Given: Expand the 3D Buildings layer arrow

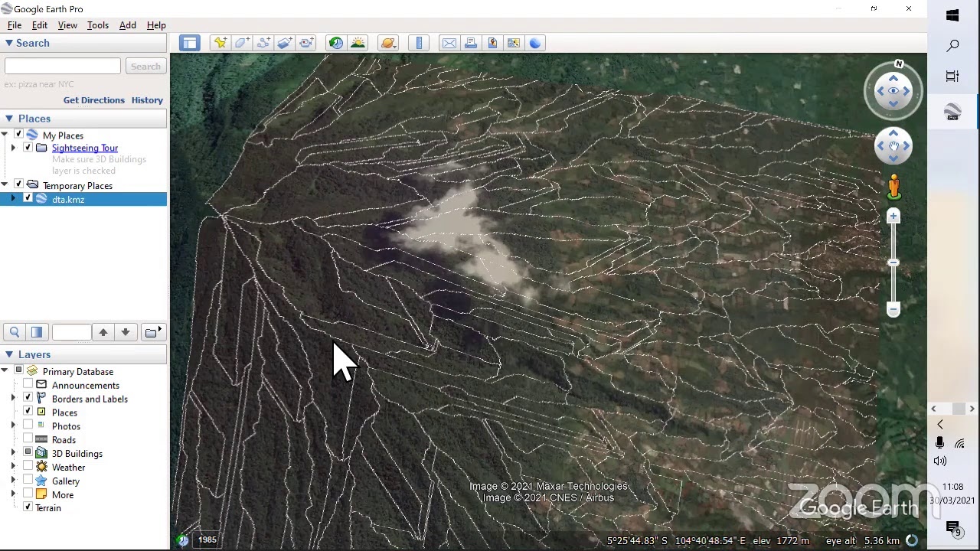Looking at the screenshot, I should (x=13, y=454).
